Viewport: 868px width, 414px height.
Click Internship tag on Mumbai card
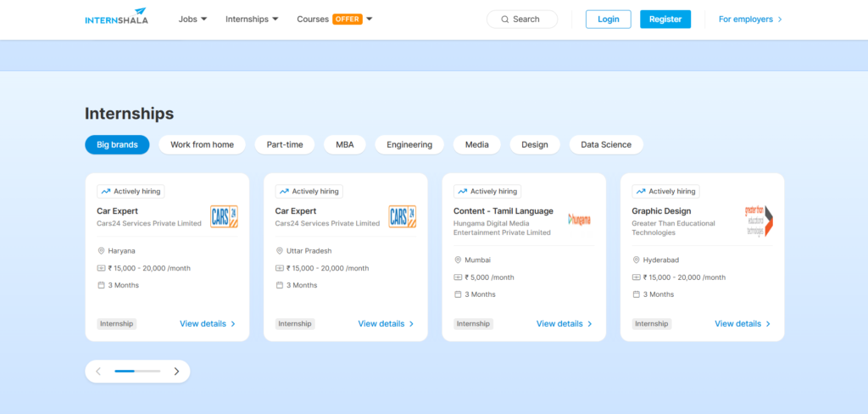click(473, 324)
